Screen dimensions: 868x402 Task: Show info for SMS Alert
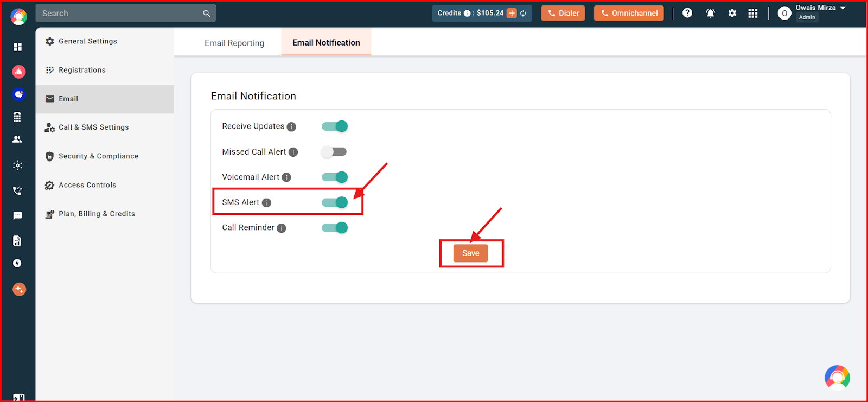coord(266,203)
